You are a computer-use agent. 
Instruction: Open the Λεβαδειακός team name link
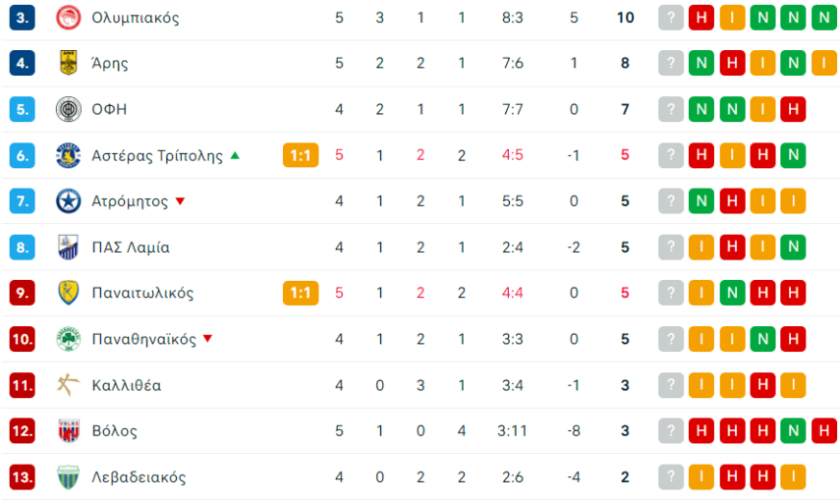coord(138,477)
